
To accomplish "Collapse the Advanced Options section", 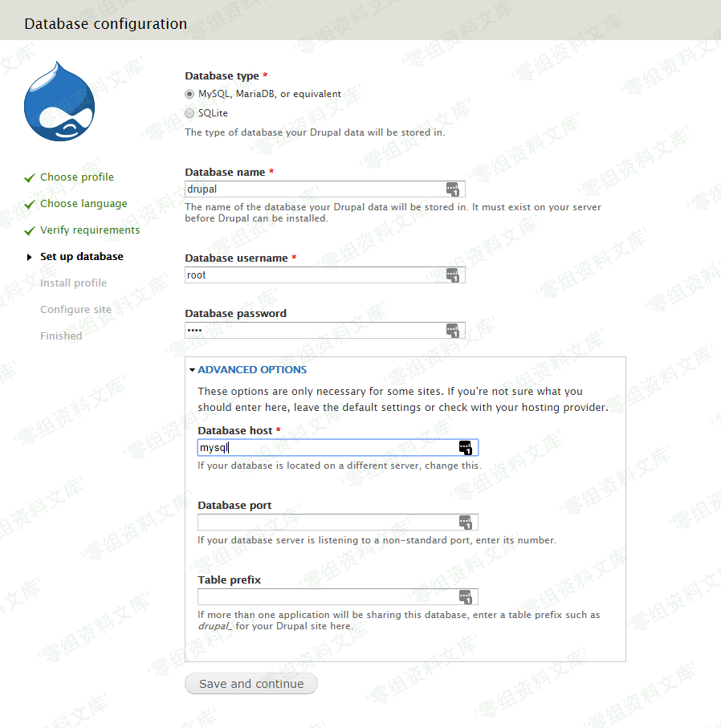I will click(193, 370).
